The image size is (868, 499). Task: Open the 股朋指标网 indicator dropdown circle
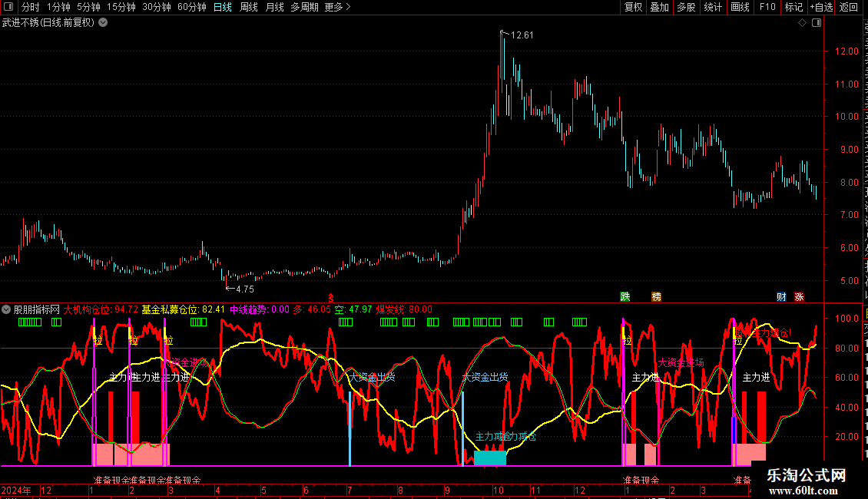pos(6,309)
